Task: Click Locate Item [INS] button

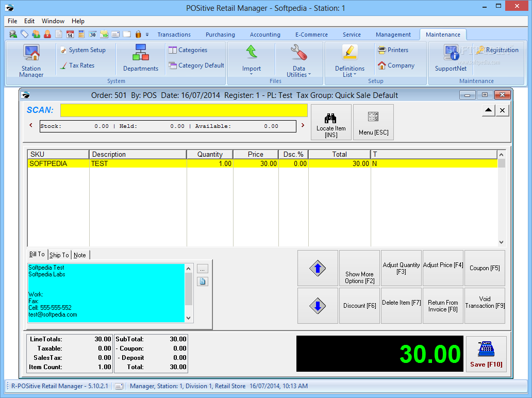Action: [x=331, y=122]
